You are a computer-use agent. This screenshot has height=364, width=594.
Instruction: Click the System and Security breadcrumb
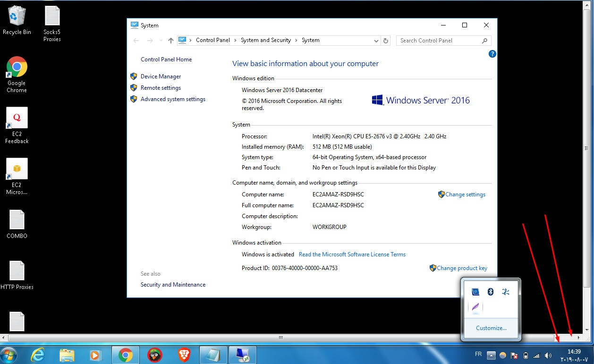point(265,41)
